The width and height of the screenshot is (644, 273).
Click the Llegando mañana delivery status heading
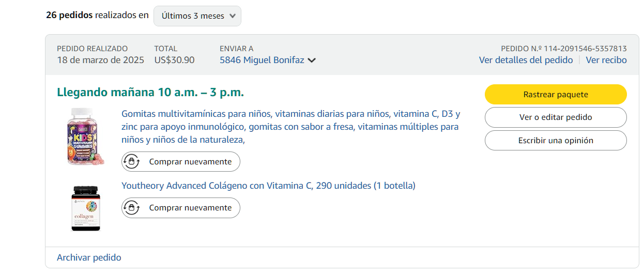click(150, 93)
